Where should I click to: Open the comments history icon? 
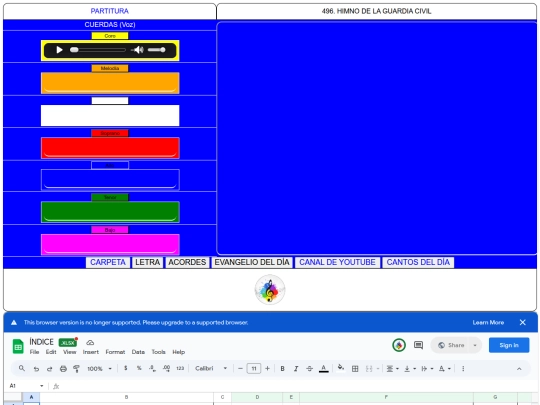coord(418,345)
